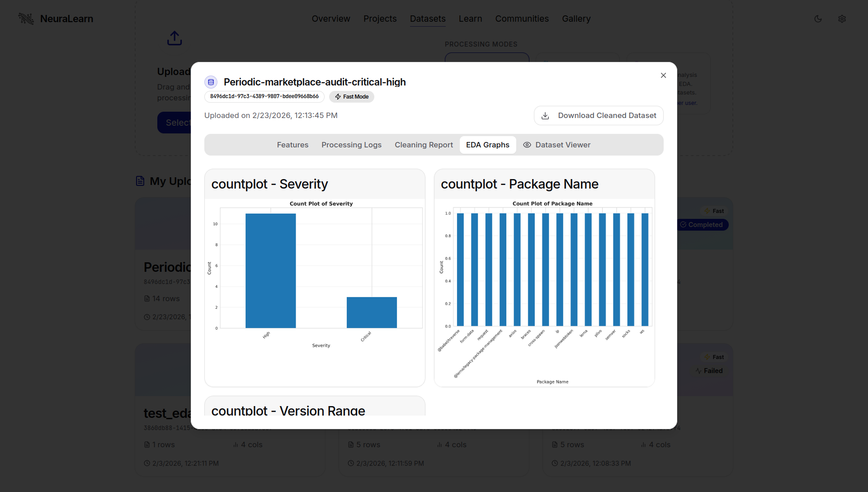This screenshot has height=492, width=868.
Task: Click the database icon beside the dataset title
Action: [x=211, y=82]
